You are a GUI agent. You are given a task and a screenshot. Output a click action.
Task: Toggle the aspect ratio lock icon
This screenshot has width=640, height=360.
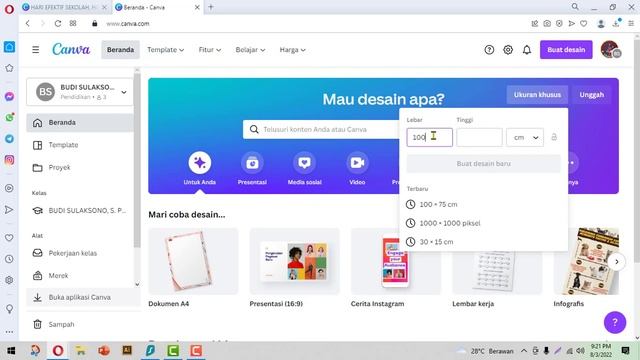(x=554, y=137)
